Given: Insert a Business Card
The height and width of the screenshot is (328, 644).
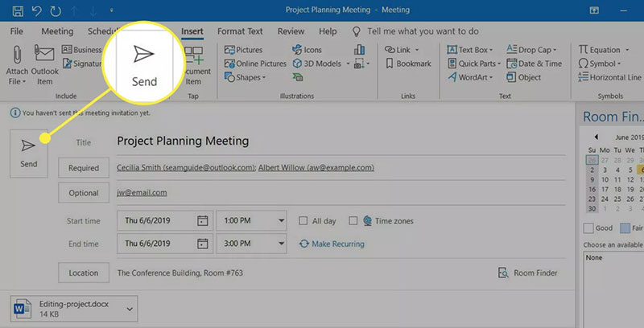Looking at the screenshot, I should (81, 50).
